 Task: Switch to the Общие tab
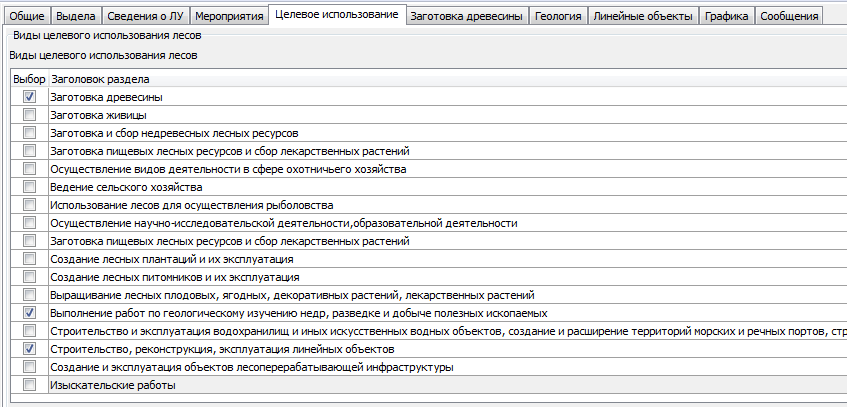[27, 16]
